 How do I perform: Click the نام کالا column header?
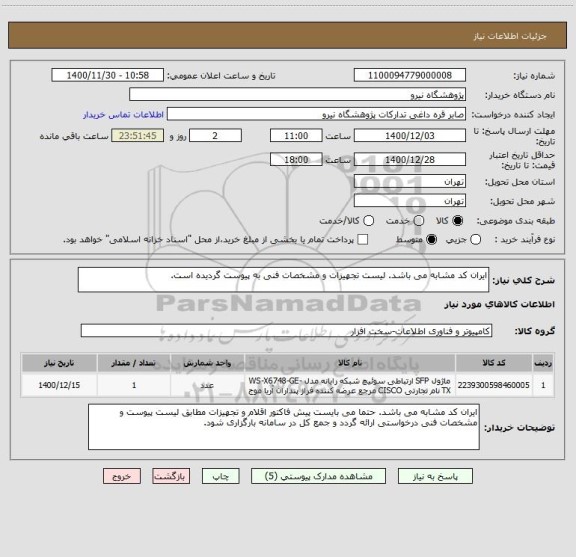[350, 363]
